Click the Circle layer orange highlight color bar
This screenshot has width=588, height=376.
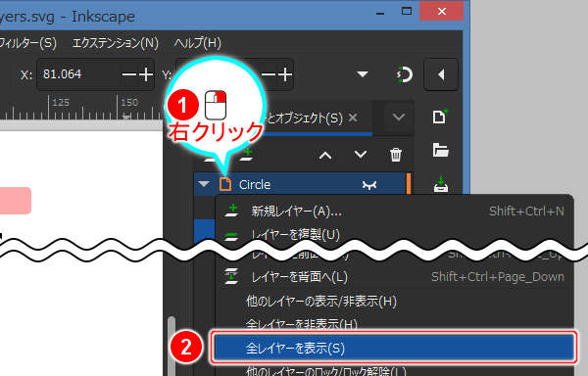[x=409, y=183]
